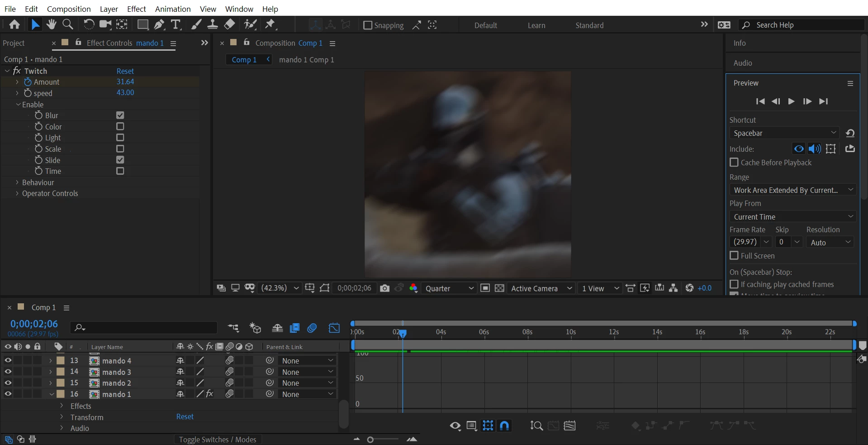Click the Twitch Amount value 31.64

pyautogui.click(x=125, y=81)
